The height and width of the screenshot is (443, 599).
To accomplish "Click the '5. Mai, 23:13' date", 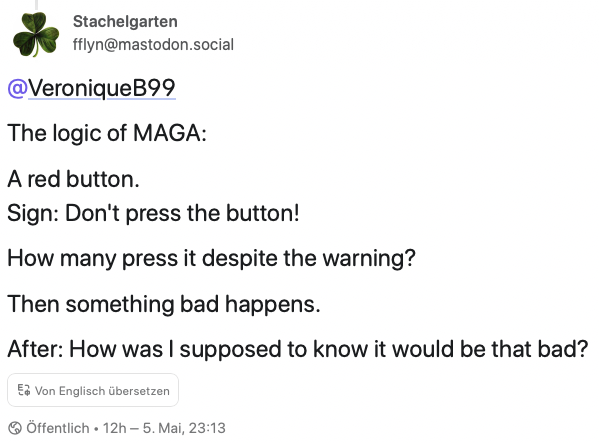I will pyautogui.click(x=184, y=428).
